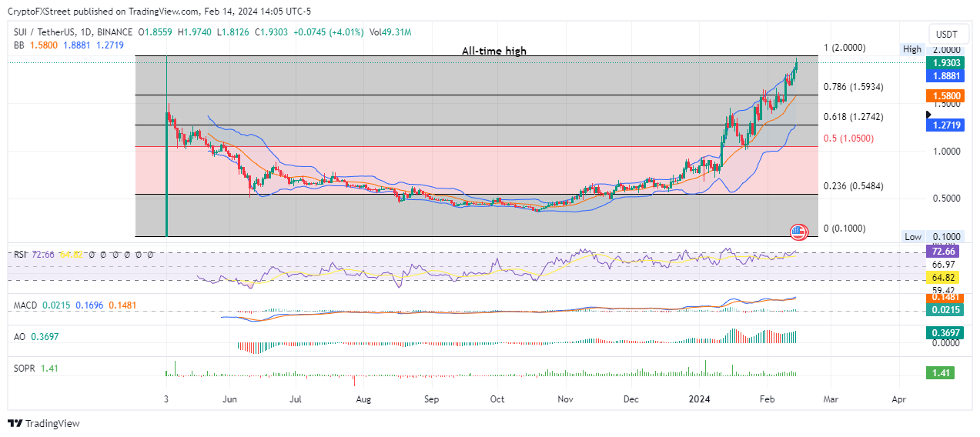Image resolution: width=980 pixels, height=437 pixels.
Task: Click the black arrow marker on price scale
Action: pos(929,115)
